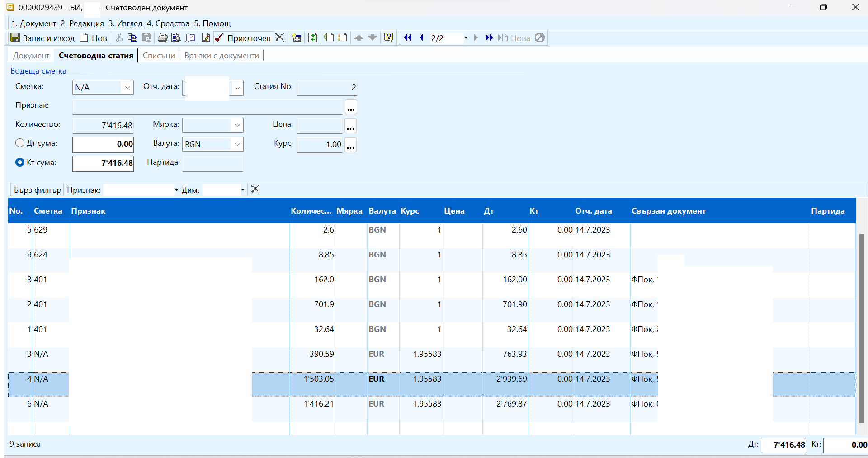Click the table's vertical scrollbar

click(x=861, y=327)
